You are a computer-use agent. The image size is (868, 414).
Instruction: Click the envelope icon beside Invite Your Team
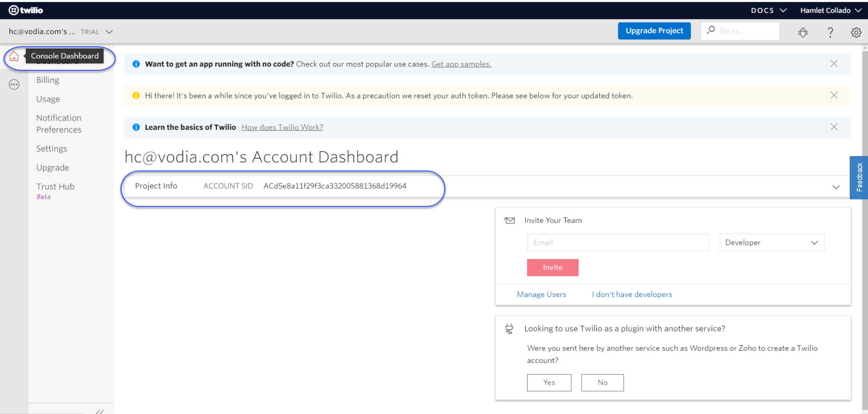tap(509, 221)
